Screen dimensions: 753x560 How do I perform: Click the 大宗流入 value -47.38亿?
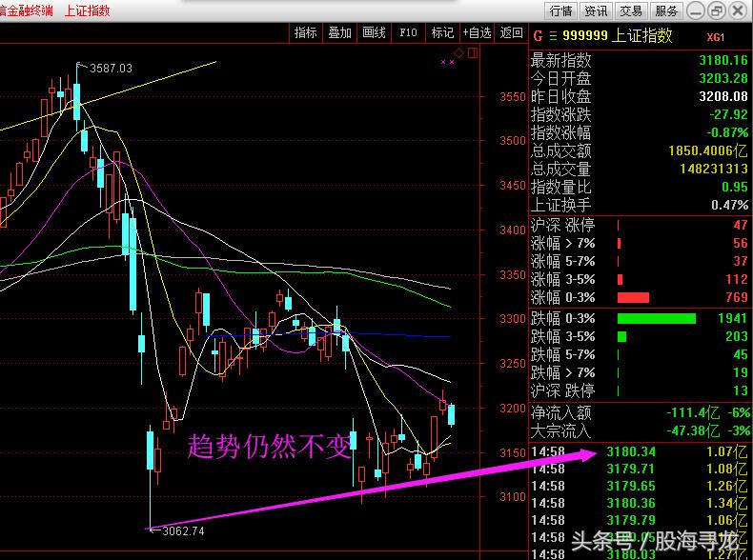[x=693, y=430]
